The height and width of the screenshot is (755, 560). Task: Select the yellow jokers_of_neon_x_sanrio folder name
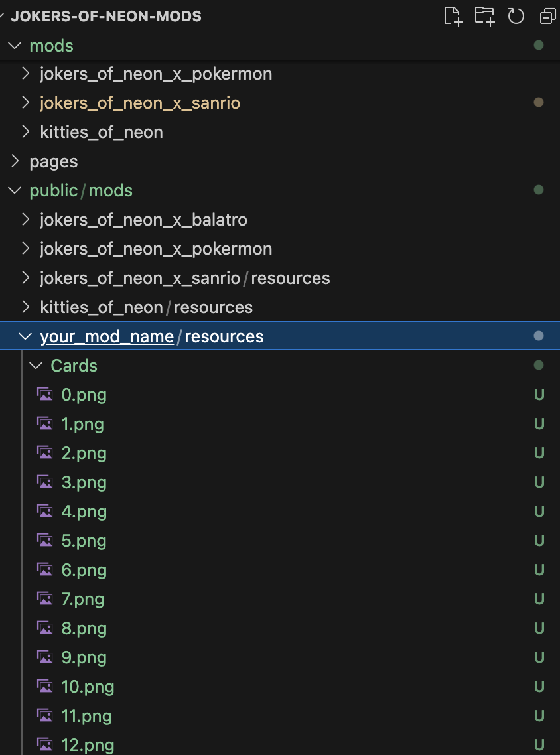tap(140, 103)
